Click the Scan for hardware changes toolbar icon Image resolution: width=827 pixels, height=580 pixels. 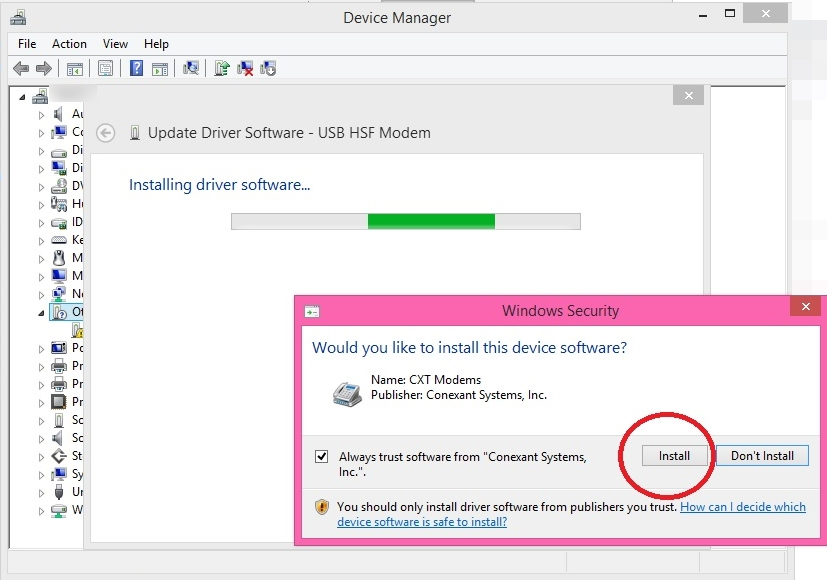[192, 68]
